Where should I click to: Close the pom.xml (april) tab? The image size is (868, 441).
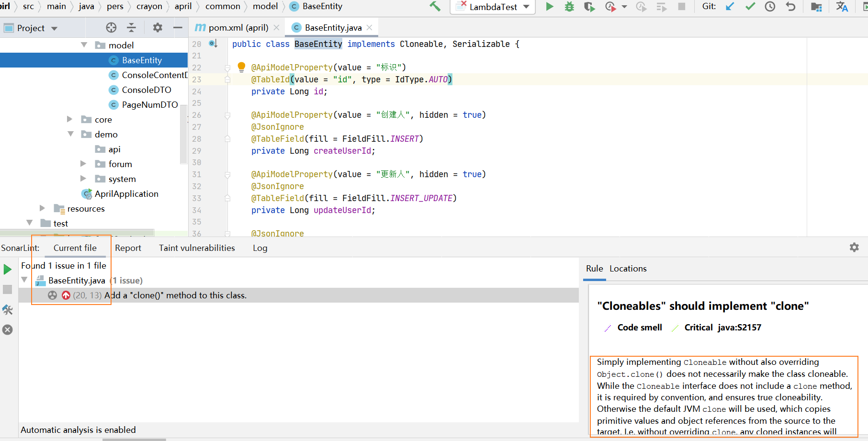(x=276, y=28)
